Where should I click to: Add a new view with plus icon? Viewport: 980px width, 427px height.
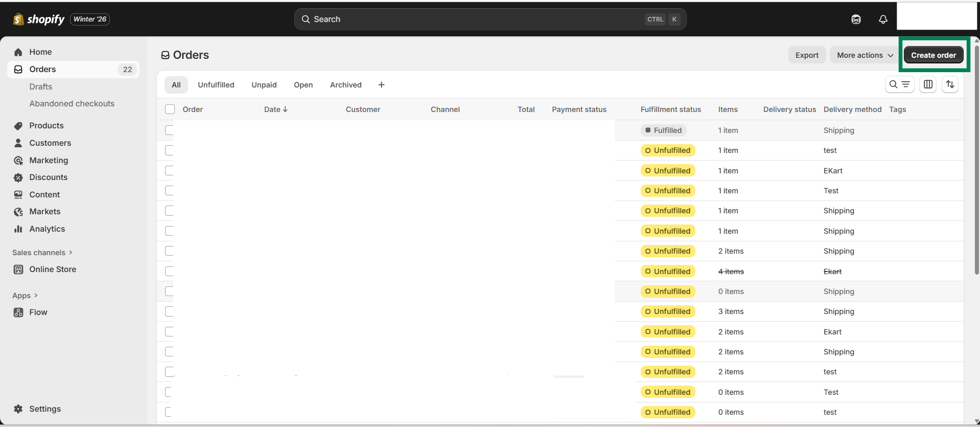click(x=381, y=85)
